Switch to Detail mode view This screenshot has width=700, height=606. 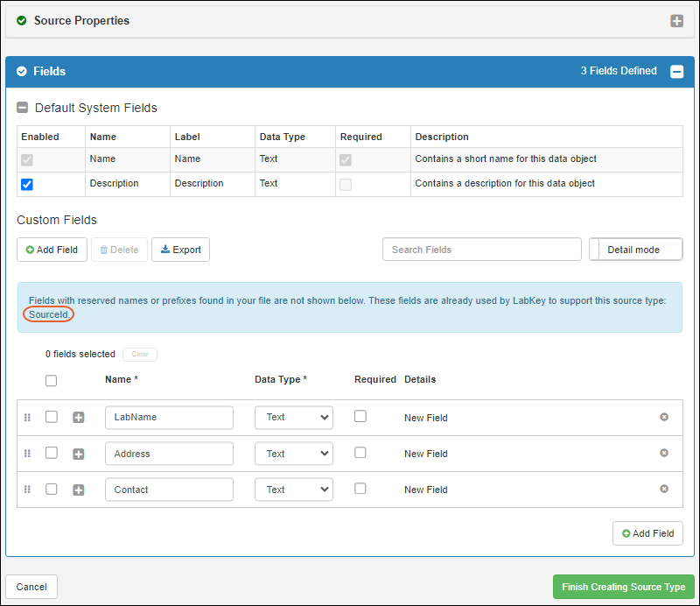pos(635,250)
